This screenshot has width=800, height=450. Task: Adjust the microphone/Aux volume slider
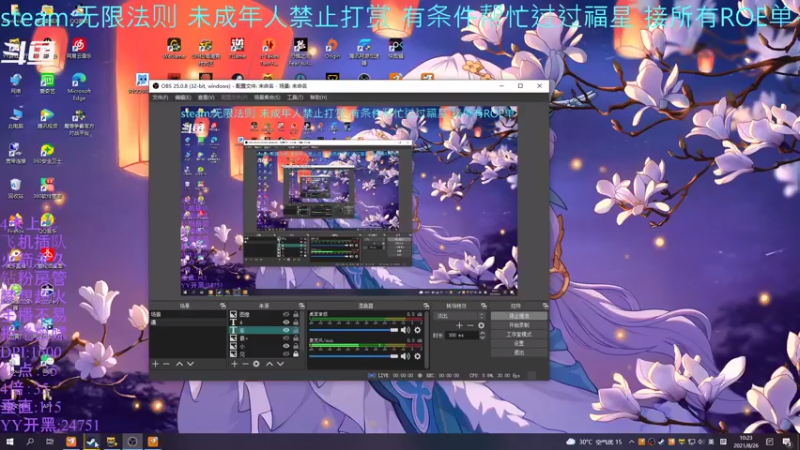point(354,356)
